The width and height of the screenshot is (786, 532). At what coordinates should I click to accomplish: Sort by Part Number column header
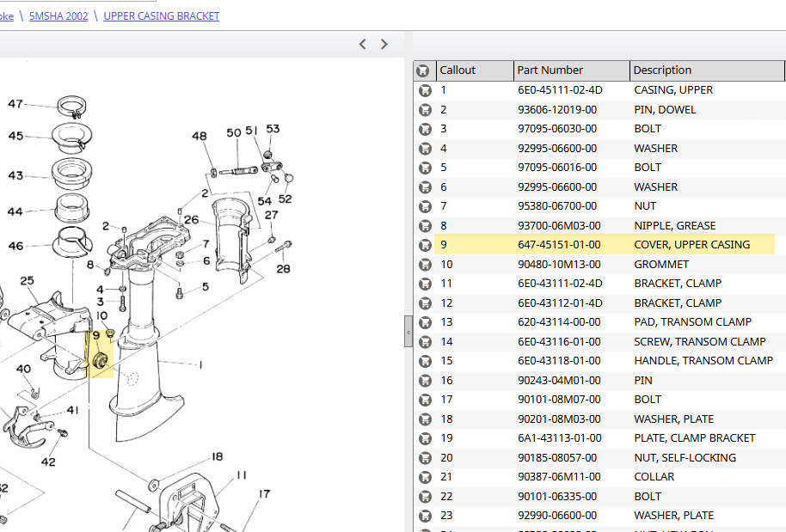pyautogui.click(x=572, y=70)
